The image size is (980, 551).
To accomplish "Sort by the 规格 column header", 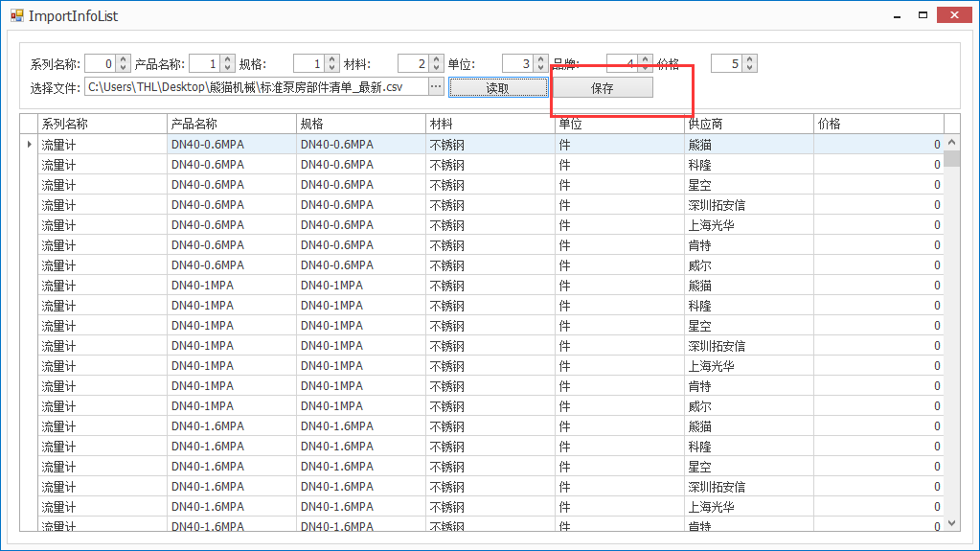I will pyautogui.click(x=361, y=124).
